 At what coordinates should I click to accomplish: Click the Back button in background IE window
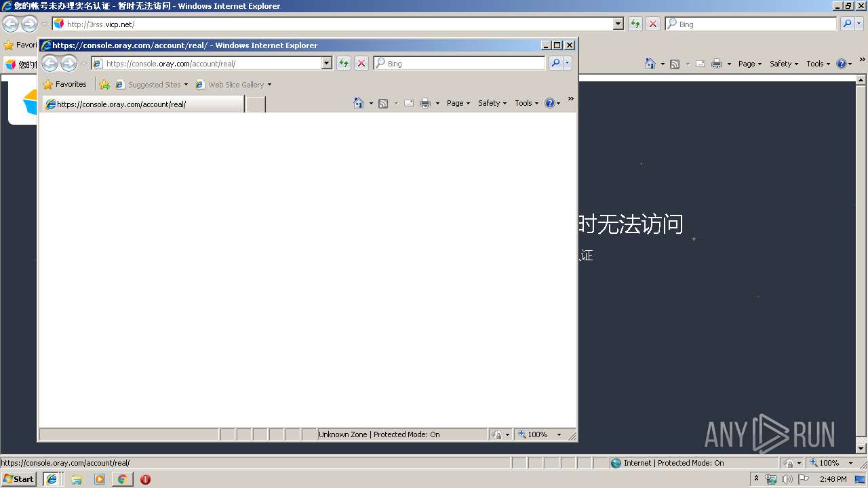pyautogui.click(x=10, y=24)
